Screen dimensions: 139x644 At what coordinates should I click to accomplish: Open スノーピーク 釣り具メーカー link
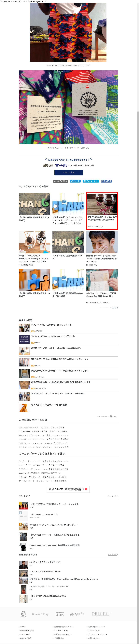click(42, 465)
